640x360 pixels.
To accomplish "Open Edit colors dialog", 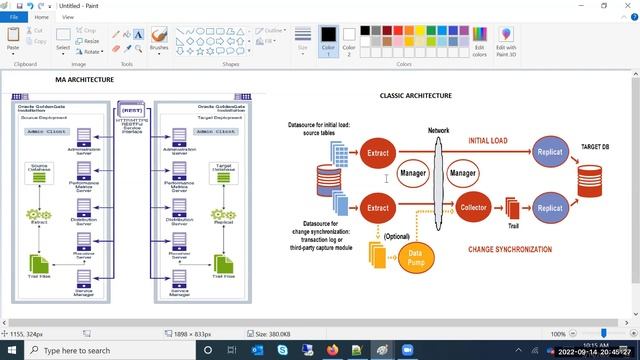I will [x=480, y=42].
